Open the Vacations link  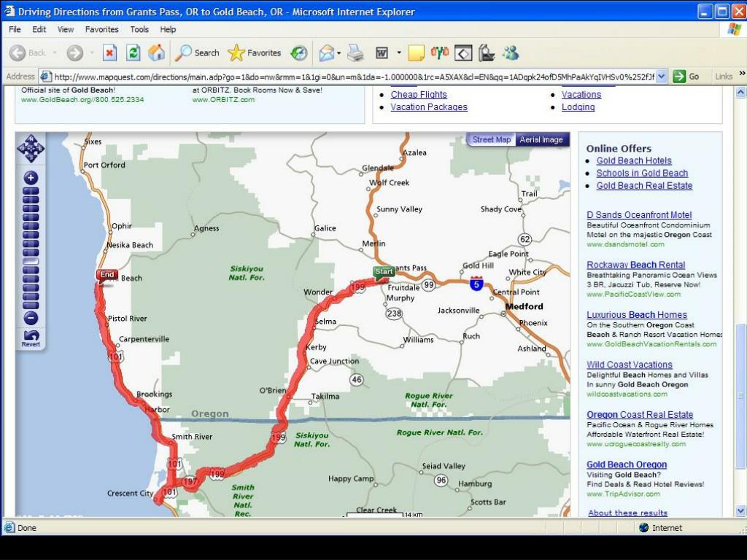pyautogui.click(x=581, y=94)
